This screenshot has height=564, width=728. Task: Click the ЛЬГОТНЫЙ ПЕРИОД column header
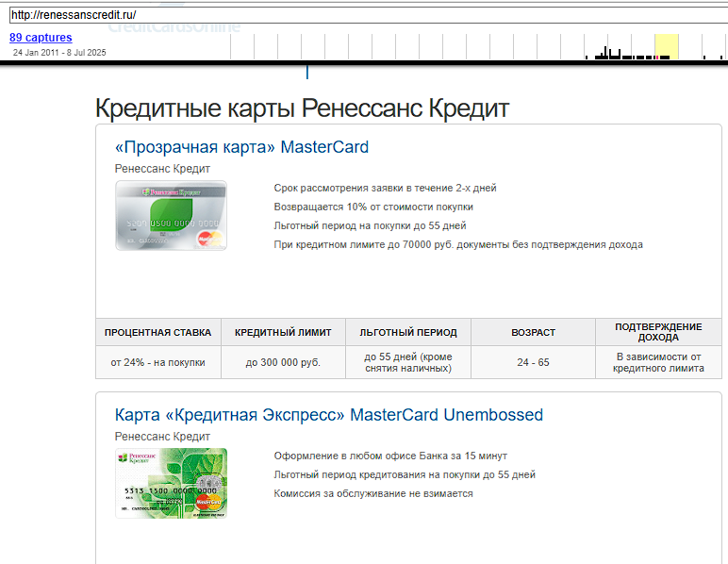click(408, 332)
